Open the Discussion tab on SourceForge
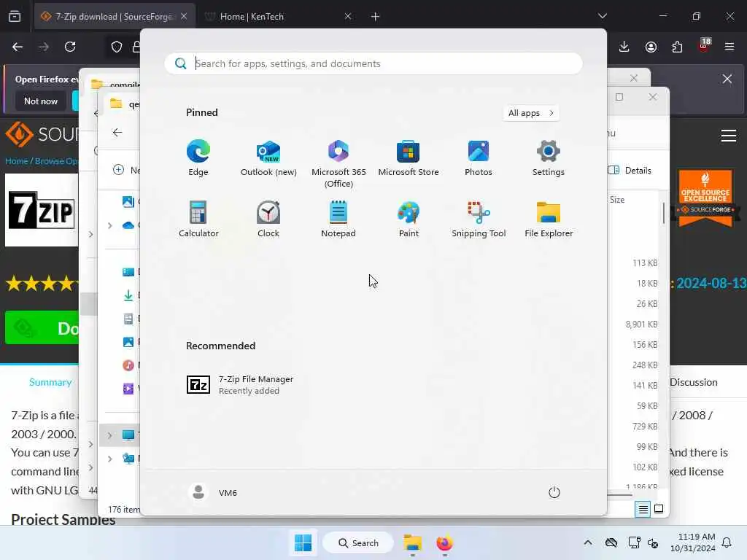The height and width of the screenshot is (560, 747). click(x=694, y=382)
